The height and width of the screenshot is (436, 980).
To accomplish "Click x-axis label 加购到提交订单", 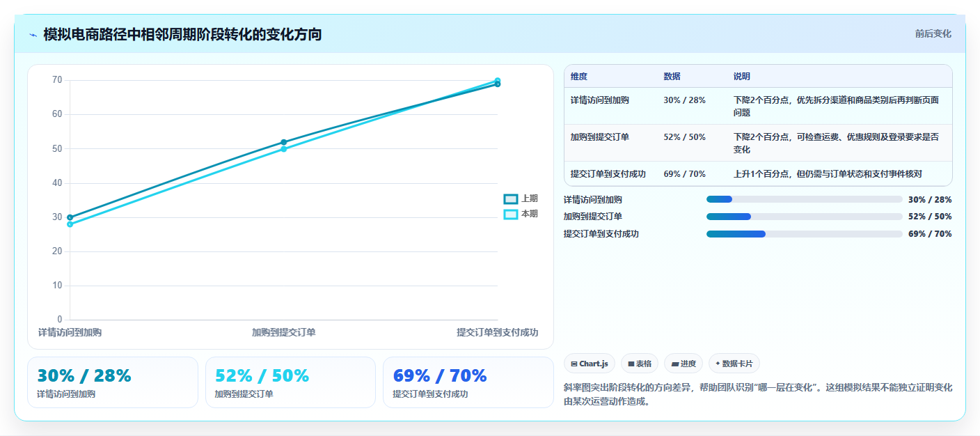I will pos(283,333).
